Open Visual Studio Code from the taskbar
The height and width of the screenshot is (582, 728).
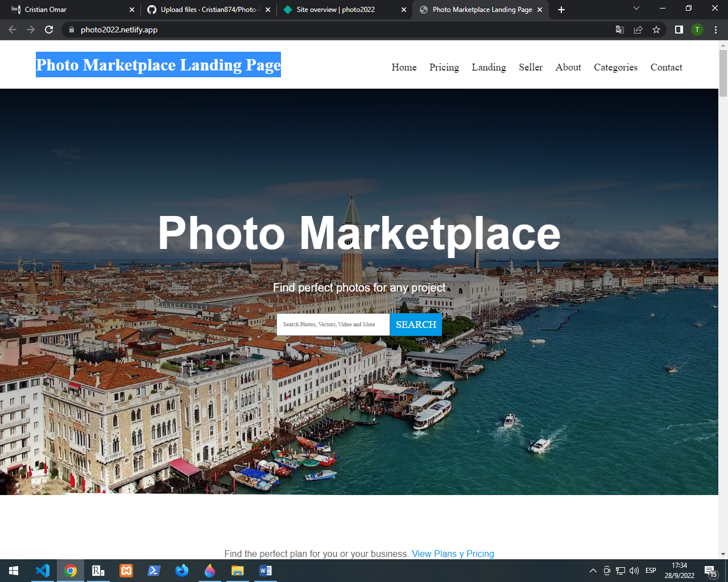pos(43,571)
